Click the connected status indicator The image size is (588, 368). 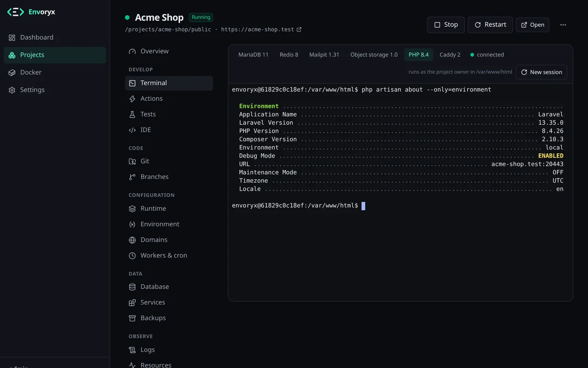487,55
